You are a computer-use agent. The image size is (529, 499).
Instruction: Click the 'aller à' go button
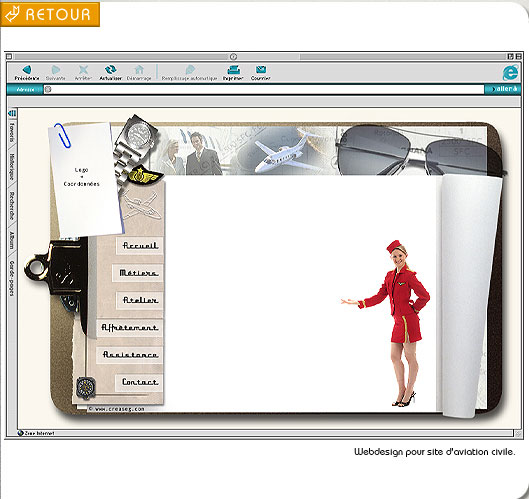[x=503, y=89]
